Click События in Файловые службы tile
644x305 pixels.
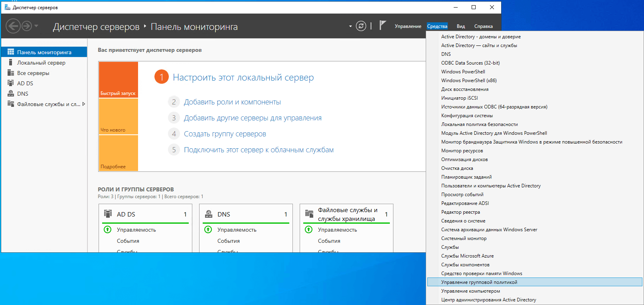click(x=329, y=241)
